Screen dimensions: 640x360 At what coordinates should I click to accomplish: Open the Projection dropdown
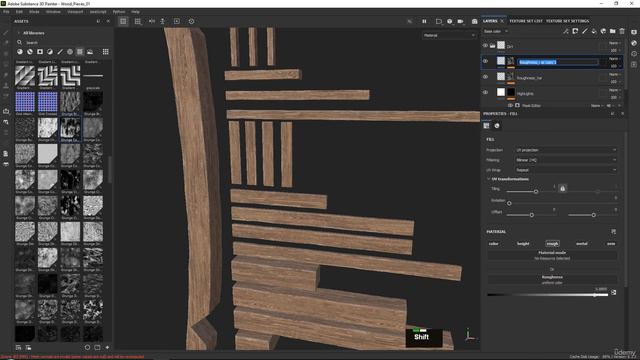click(566, 150)
